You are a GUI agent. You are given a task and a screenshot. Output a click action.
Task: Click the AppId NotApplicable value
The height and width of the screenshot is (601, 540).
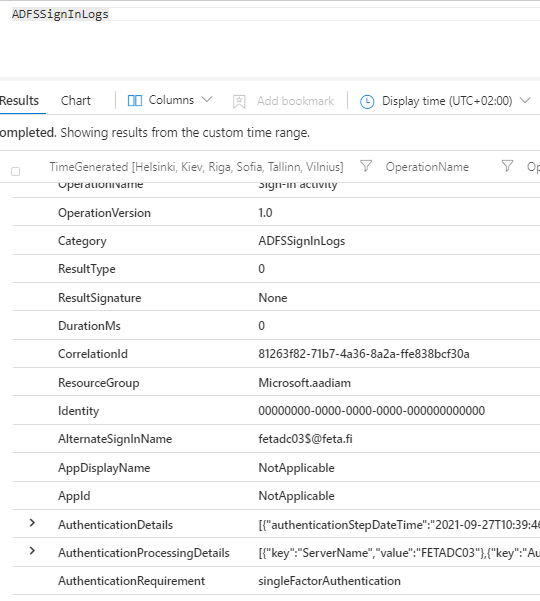tap(297, 496)
